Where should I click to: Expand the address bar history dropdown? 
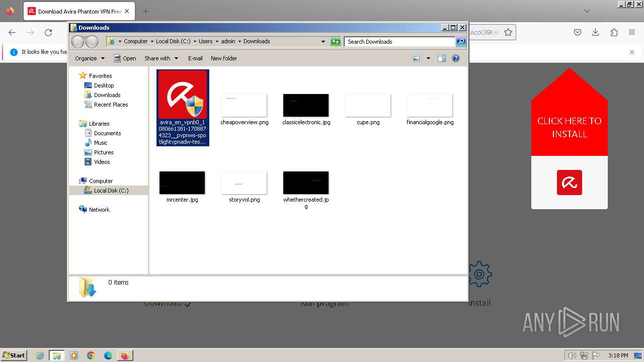pyautogui.click(x=323, y=42)
